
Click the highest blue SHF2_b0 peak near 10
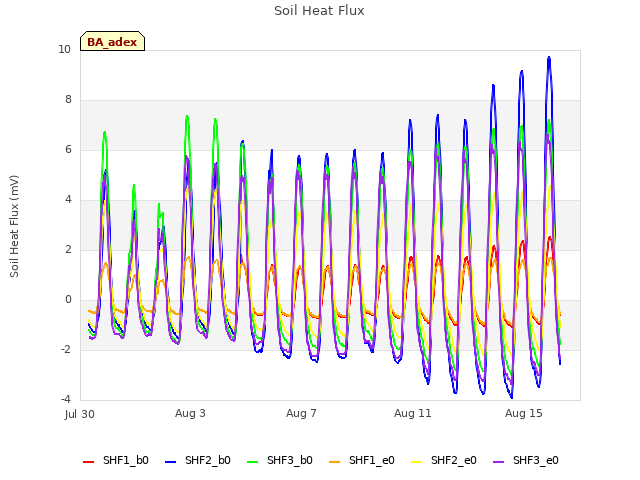(549, 58)
